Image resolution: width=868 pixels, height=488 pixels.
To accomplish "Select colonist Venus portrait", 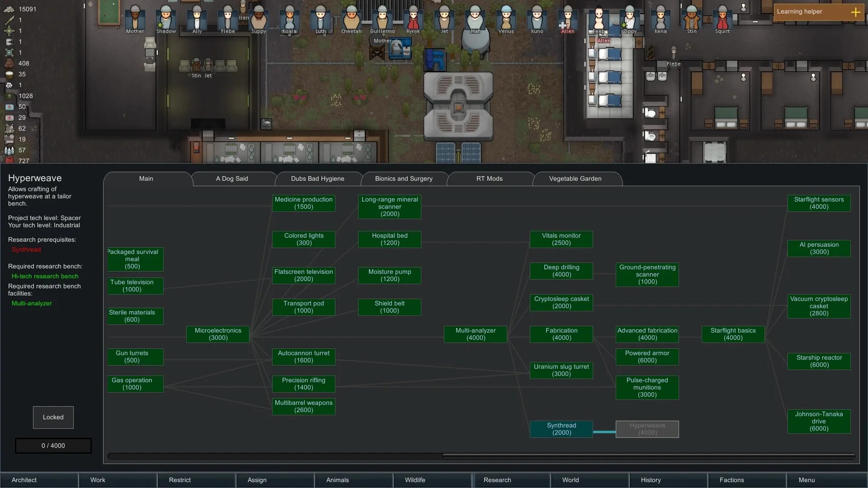I will pyautogui.click(x=506, y=19).
